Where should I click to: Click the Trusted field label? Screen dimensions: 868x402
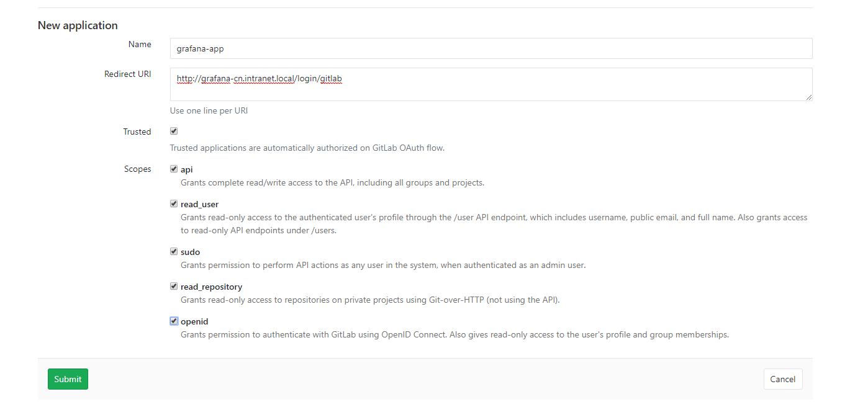[137, 132]
